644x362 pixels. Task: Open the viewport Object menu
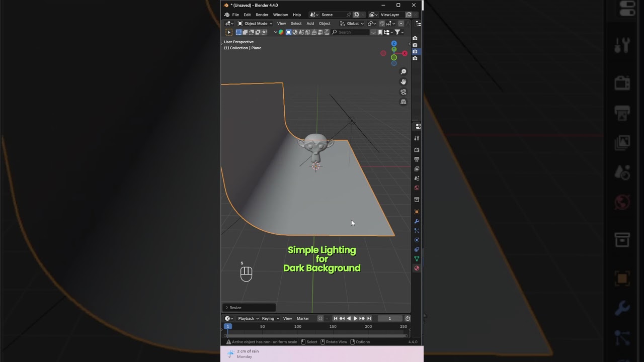coord(325,24)
